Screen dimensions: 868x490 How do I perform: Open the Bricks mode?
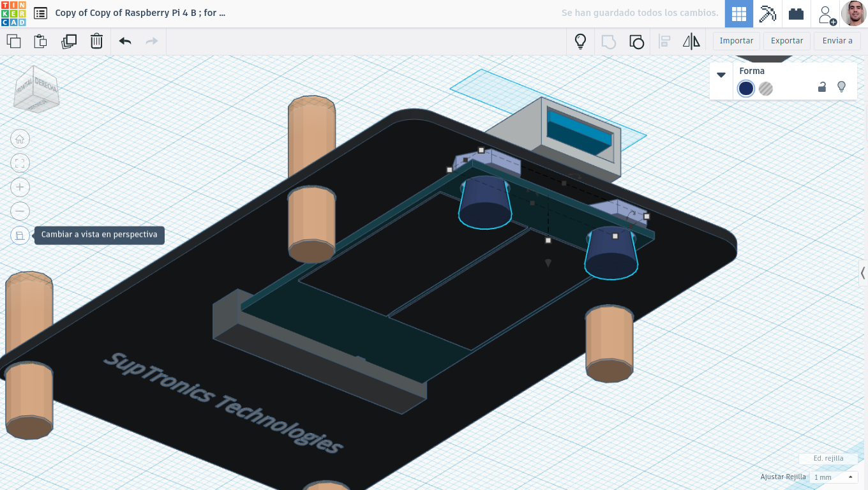[796, 13]
